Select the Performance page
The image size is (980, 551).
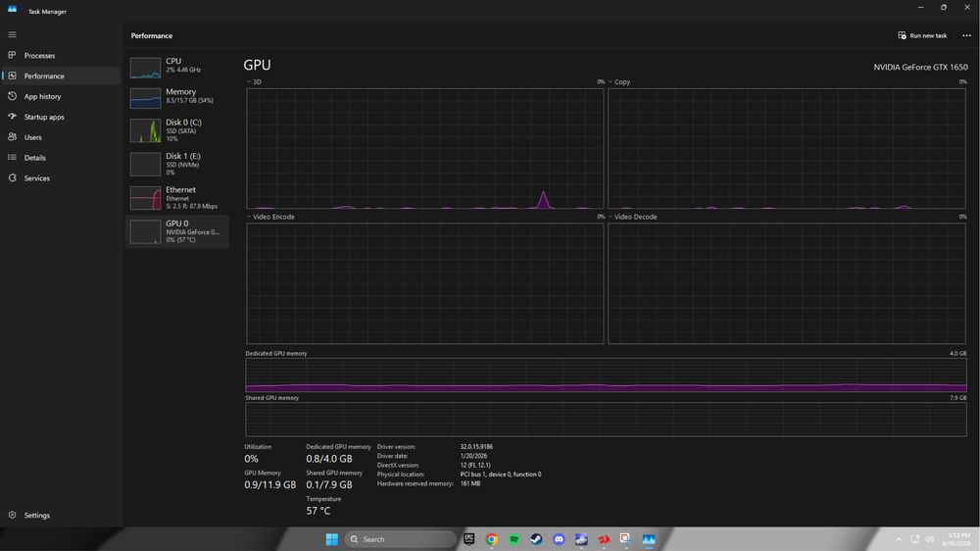[x=61, y=75]
